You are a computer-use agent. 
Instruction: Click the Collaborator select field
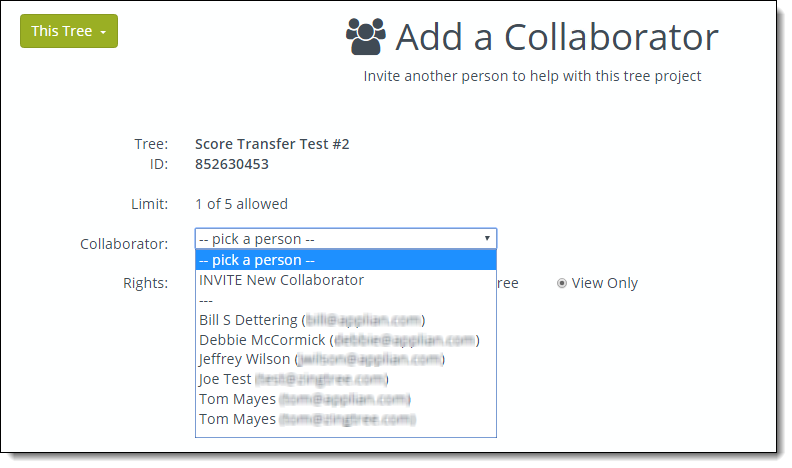click(346, 238)
